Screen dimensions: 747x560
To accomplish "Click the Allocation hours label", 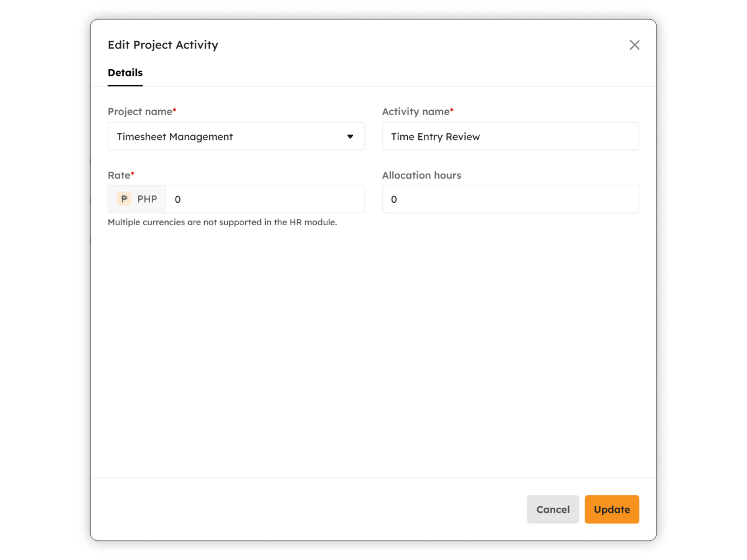I will pyautogui.click(x=421, y=175).
